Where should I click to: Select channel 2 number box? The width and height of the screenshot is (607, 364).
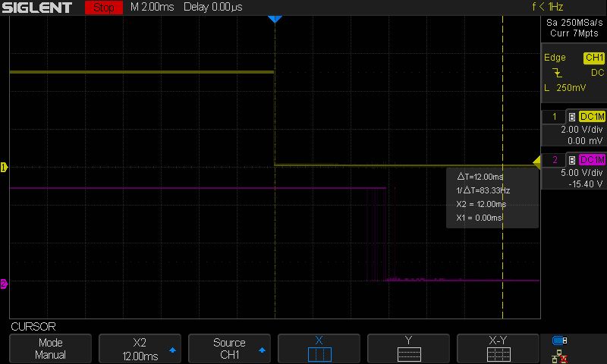[554, 160]
